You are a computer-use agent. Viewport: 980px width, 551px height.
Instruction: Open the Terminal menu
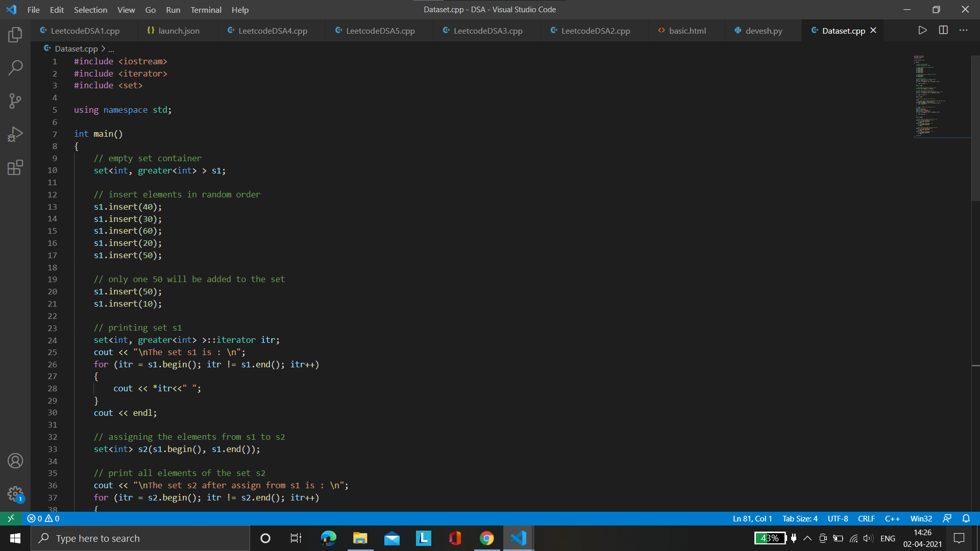(206, 10)
